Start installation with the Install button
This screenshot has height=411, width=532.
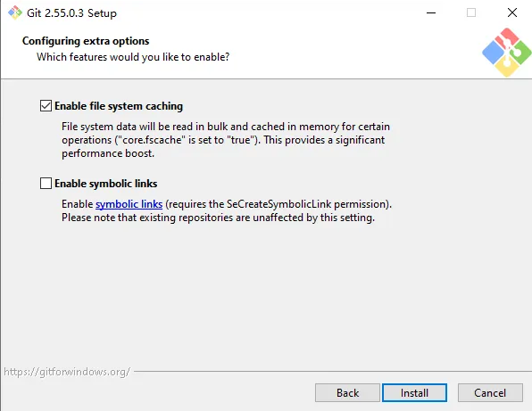[414, 392]
